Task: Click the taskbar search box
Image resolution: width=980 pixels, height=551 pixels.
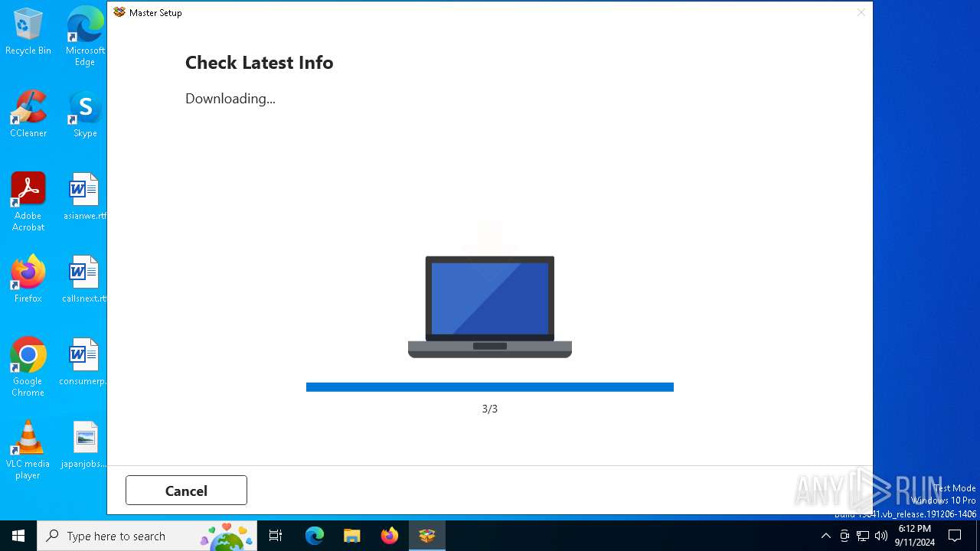Action: pos(147,536)
